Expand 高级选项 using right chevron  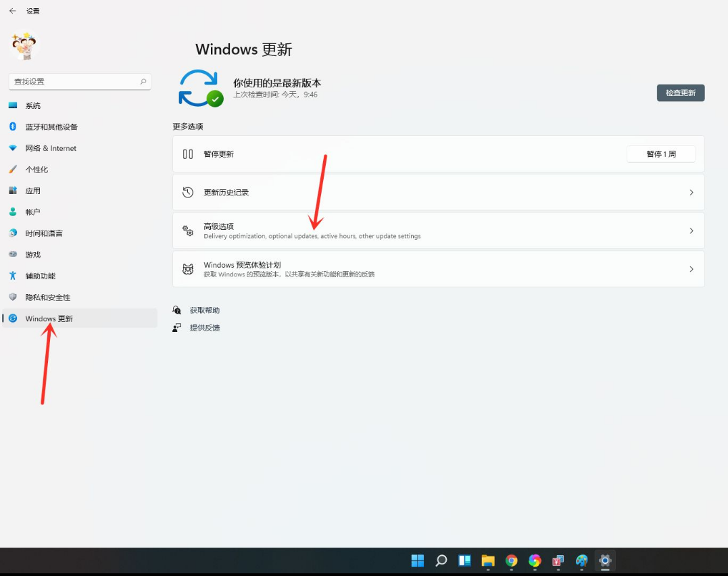click(691, 231)
